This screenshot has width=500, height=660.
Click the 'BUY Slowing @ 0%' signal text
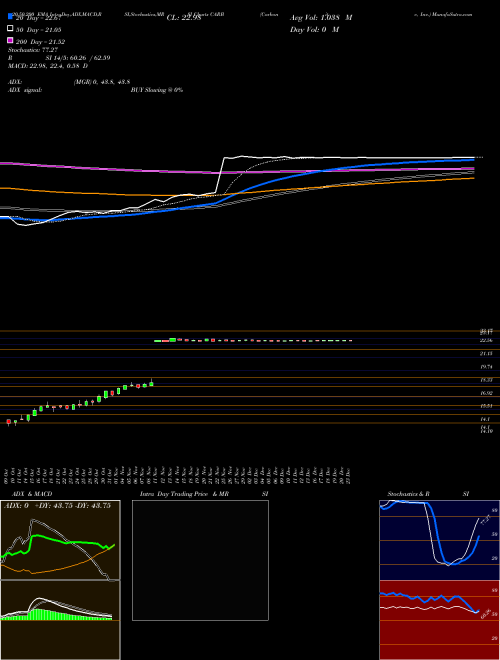click(157, 90)
